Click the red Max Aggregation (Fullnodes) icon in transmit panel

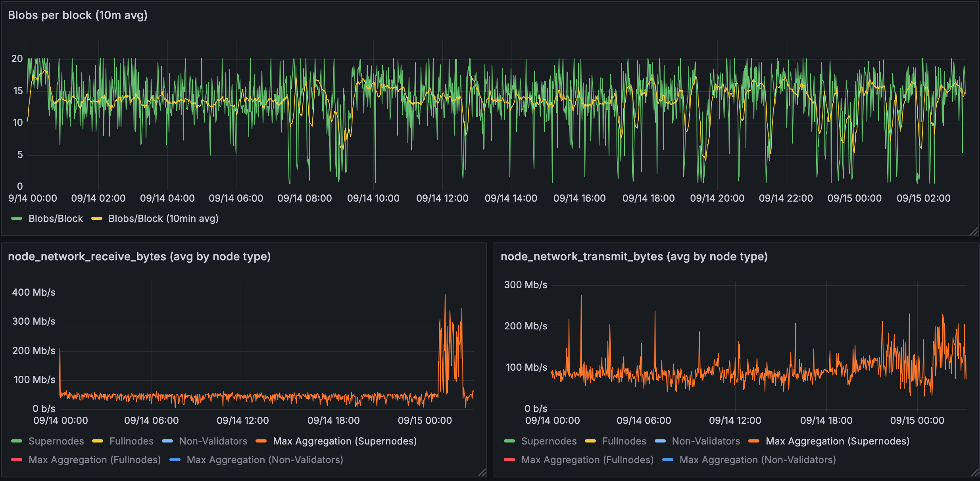click(x=509, y=460)
